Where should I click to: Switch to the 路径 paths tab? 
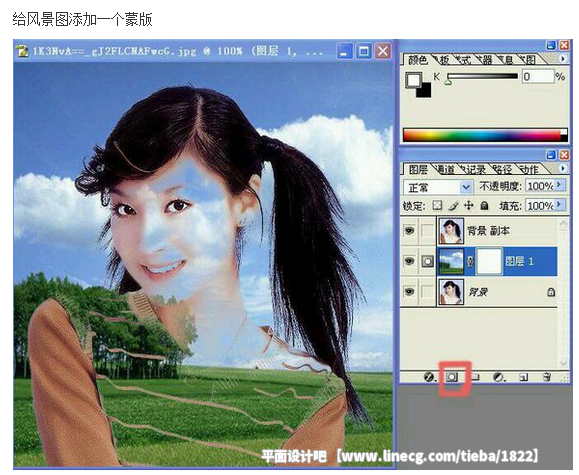(502, 170)
